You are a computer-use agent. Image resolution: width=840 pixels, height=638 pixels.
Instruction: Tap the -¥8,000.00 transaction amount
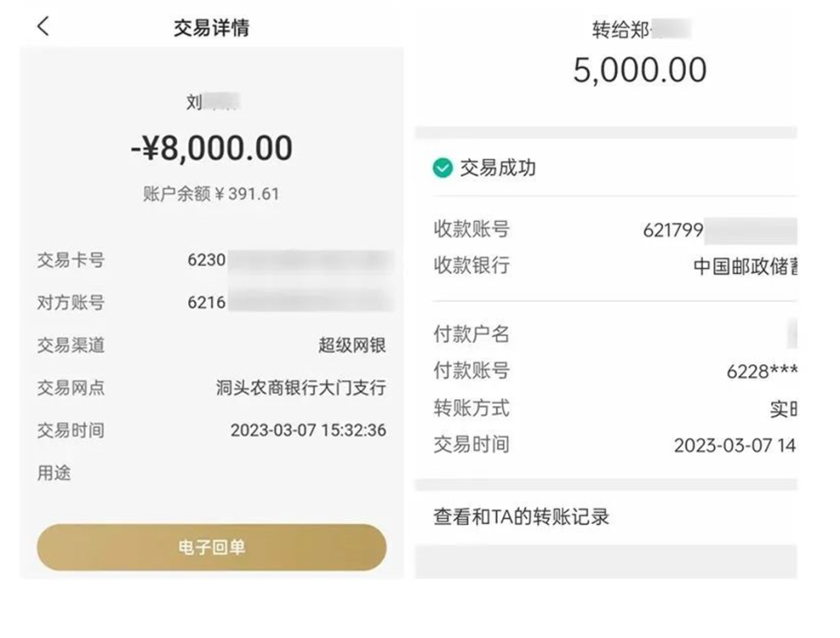point(212,149)
